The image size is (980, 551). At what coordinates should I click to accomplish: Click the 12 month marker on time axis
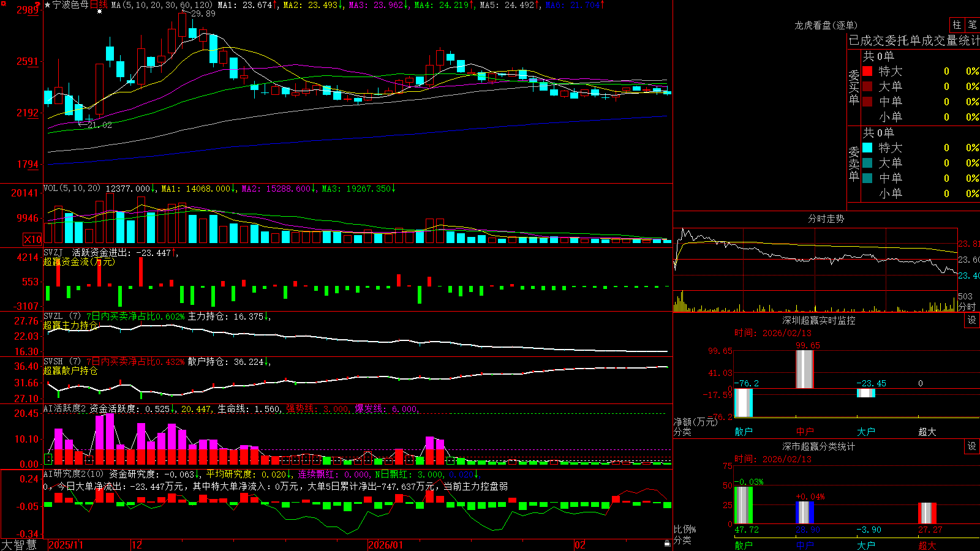coord(137,545)
